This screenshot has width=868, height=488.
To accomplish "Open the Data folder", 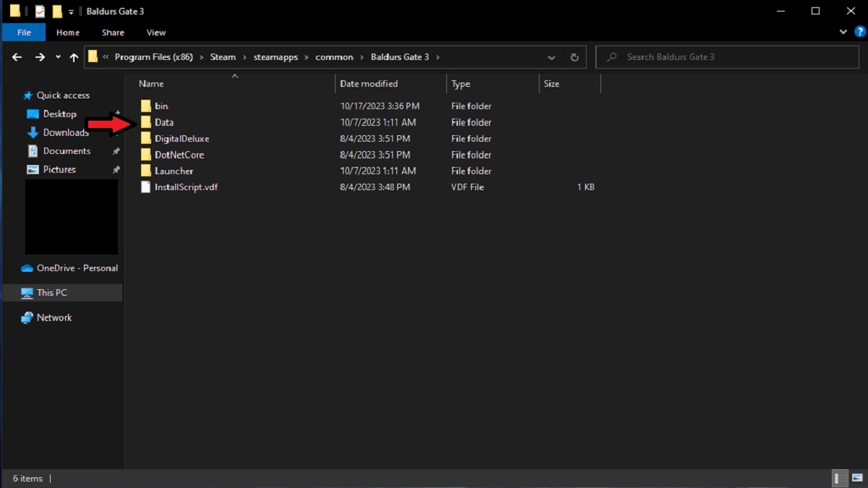I will tap(163, 122).
